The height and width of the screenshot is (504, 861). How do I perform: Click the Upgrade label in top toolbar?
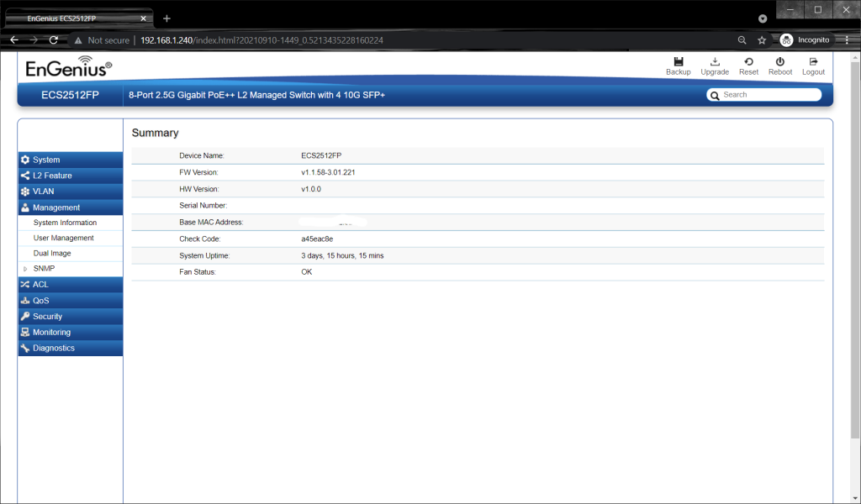pyautogui.click(x=715, y=72)
